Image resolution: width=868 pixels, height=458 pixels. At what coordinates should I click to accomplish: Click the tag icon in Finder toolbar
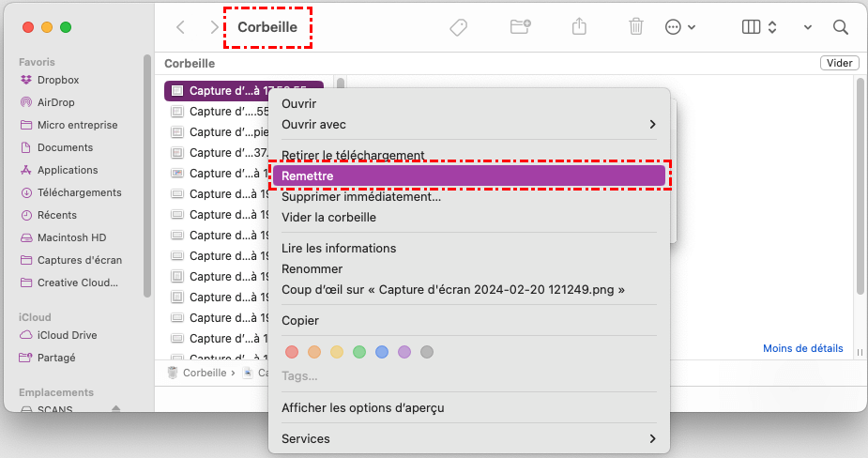[458, 27]
